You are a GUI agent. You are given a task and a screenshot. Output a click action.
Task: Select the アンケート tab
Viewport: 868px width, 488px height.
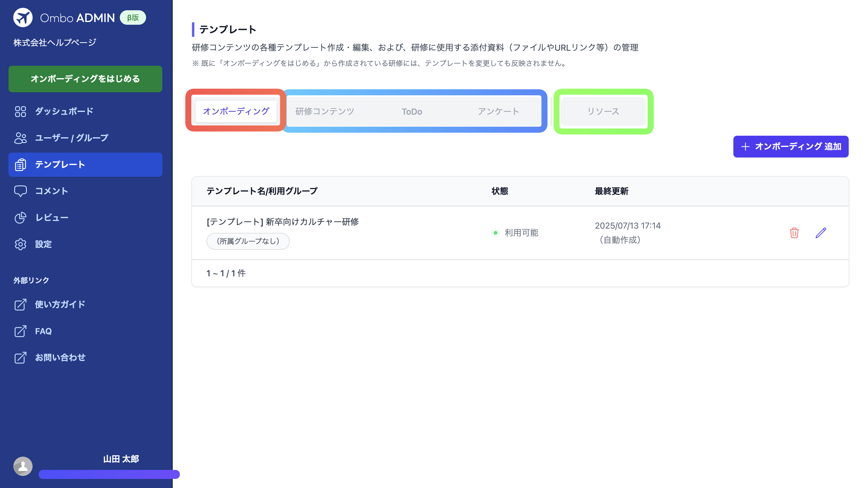(x=498, y=112)
